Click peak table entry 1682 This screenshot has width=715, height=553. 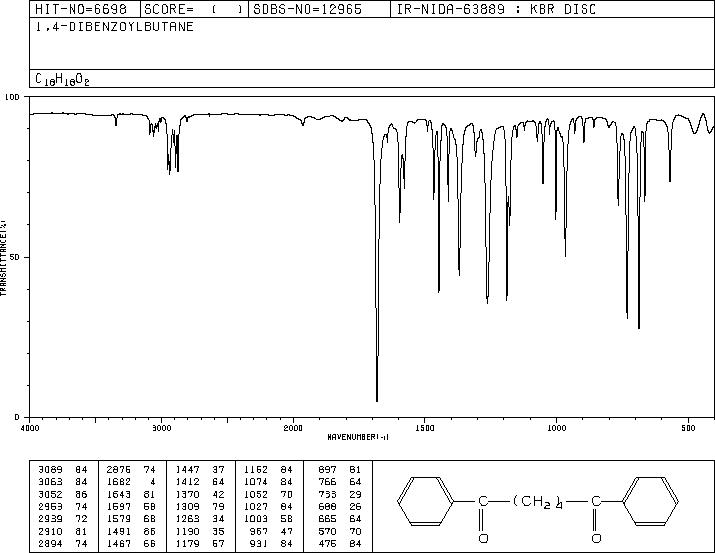[119, 481]
